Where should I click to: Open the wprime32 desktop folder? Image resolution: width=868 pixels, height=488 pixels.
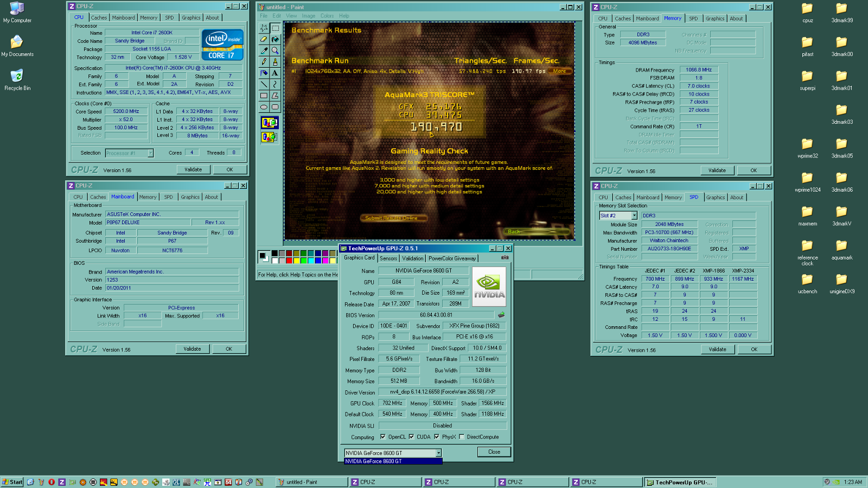(807, 148)
